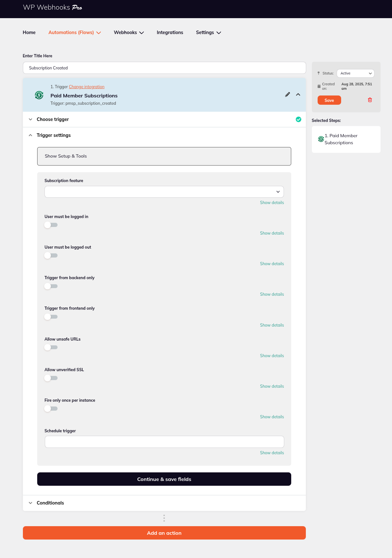Show details for Trigger from frontend only
Viewport: 392px width, 558px height.
(x=272, y=325)
